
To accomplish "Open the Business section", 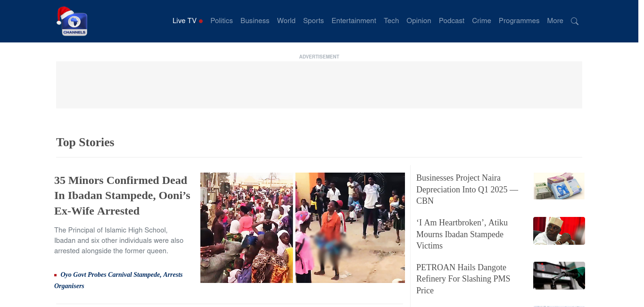I will click(x=255, y=21).
